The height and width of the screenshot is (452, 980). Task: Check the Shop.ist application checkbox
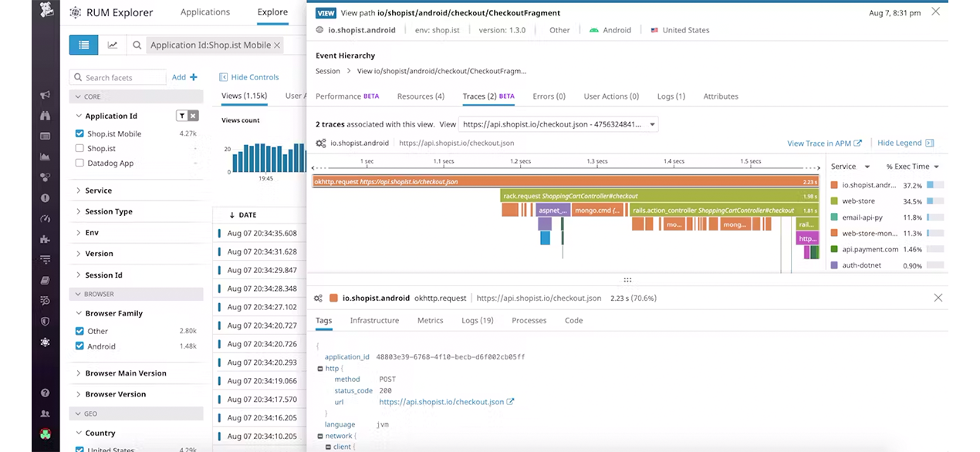click(79, 148)
